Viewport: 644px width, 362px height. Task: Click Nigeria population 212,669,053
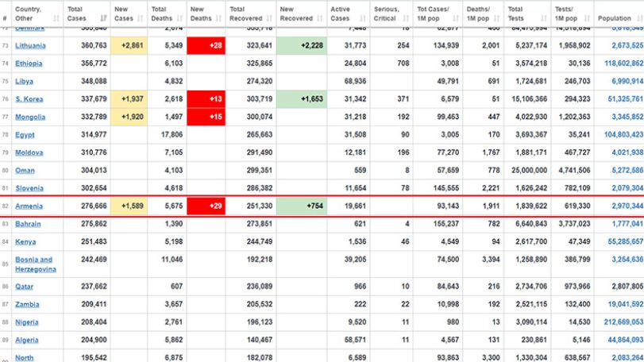[x=624, y=322]
